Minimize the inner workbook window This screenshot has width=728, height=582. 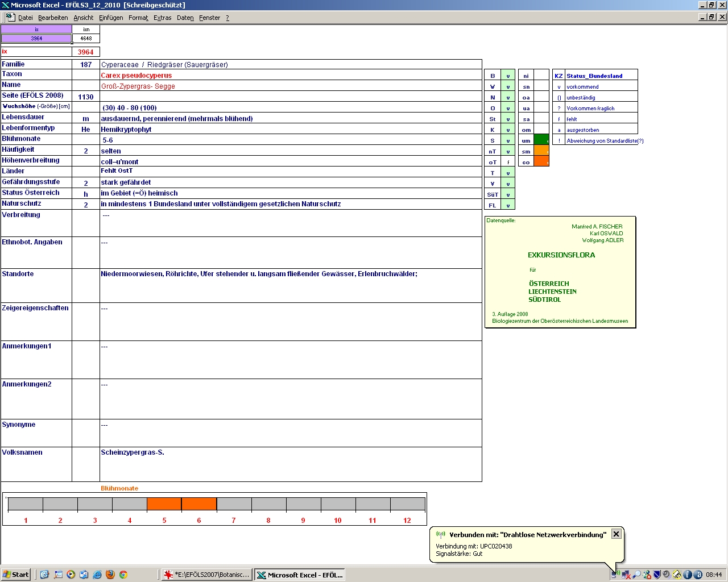(x=702, y=17)
